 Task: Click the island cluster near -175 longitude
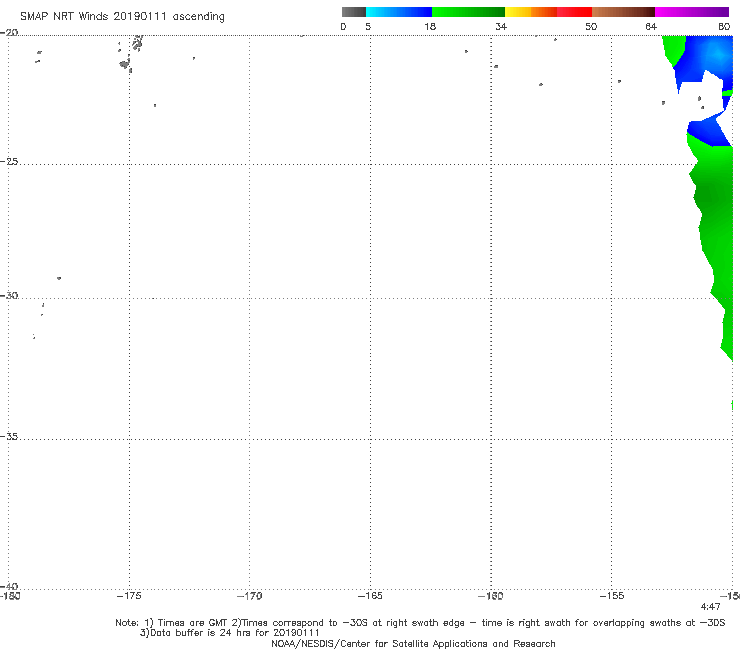click(x=131, y=54)
